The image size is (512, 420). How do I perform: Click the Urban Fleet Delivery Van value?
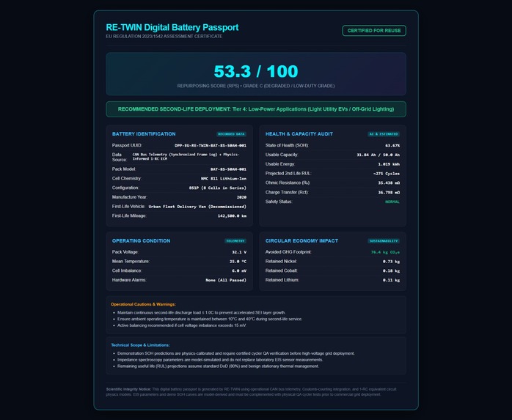197,207
